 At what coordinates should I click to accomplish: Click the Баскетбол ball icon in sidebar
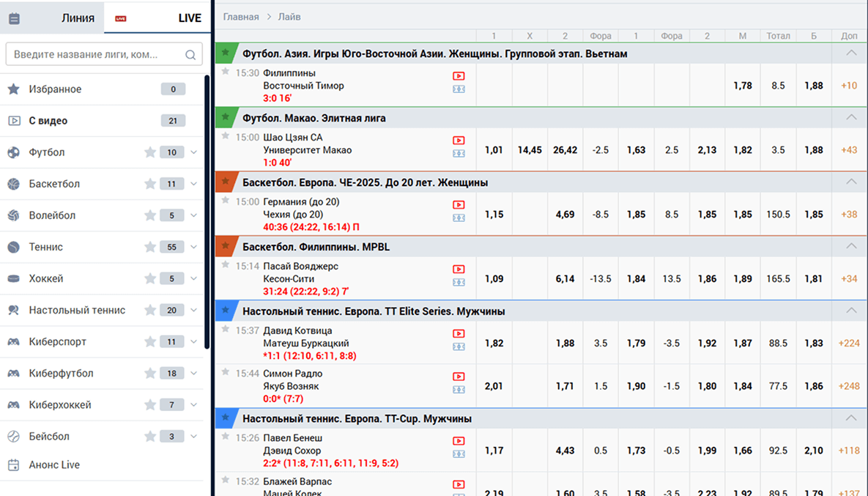[13, 184]
